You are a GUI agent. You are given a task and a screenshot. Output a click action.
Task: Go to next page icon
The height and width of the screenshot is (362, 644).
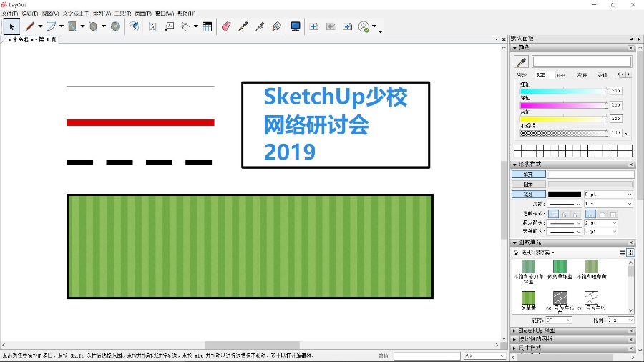[348, 26]
